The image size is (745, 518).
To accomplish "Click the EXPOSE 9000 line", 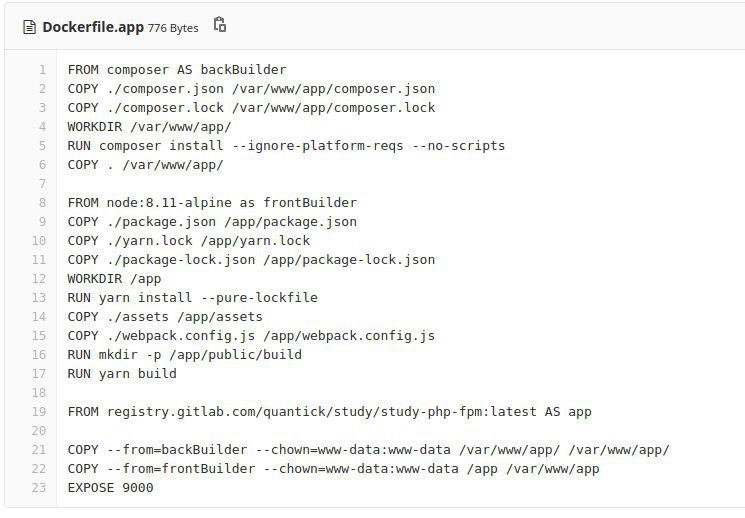I will 111,488.
